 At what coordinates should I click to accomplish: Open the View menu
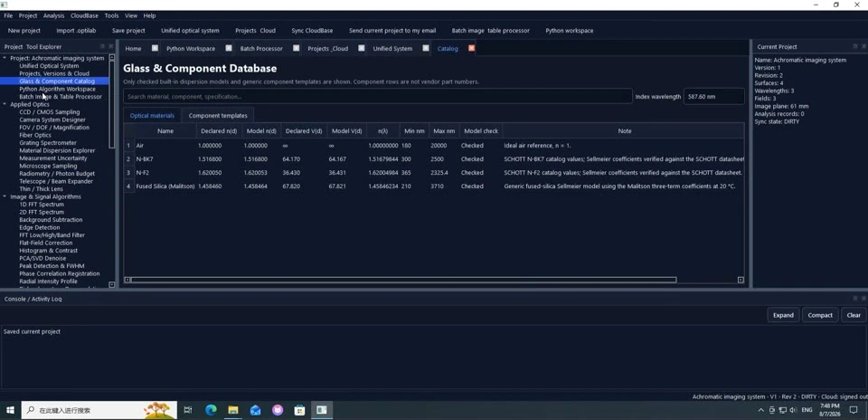point(131,15)
